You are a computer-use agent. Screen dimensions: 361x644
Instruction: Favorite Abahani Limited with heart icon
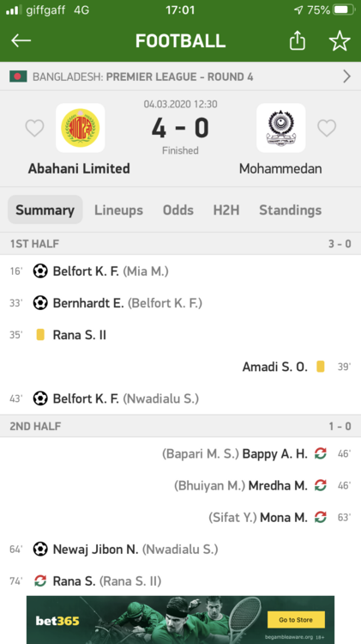34,128
